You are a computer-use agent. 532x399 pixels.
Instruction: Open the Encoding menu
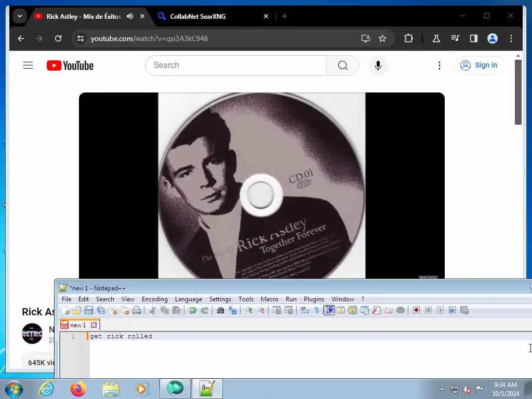point(155,299)
